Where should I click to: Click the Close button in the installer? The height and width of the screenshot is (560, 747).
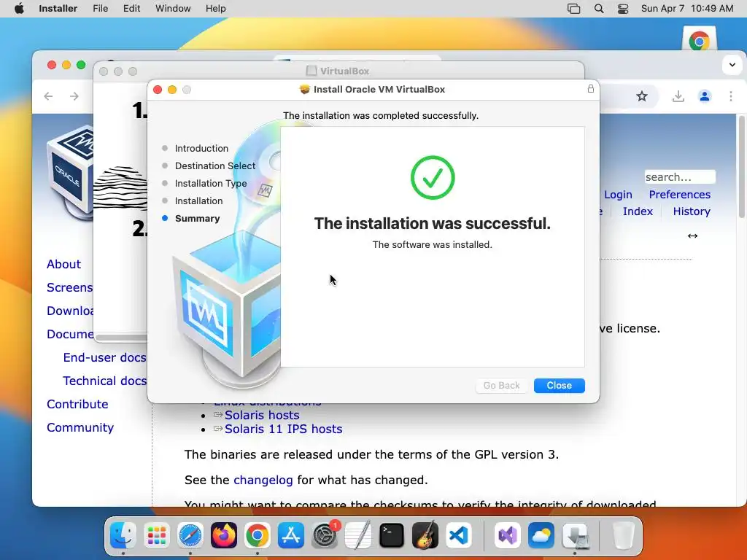tap(559, 385)
